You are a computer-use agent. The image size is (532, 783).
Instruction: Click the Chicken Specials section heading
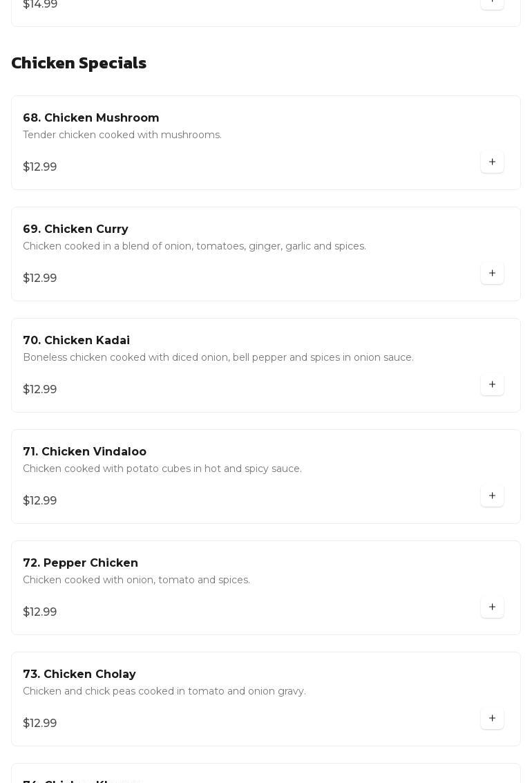pyautogui.click(x=79, y=63)
